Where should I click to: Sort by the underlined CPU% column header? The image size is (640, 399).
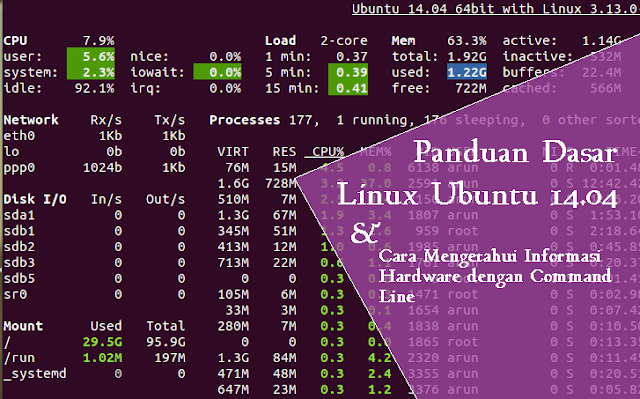(x=328, y=152)
